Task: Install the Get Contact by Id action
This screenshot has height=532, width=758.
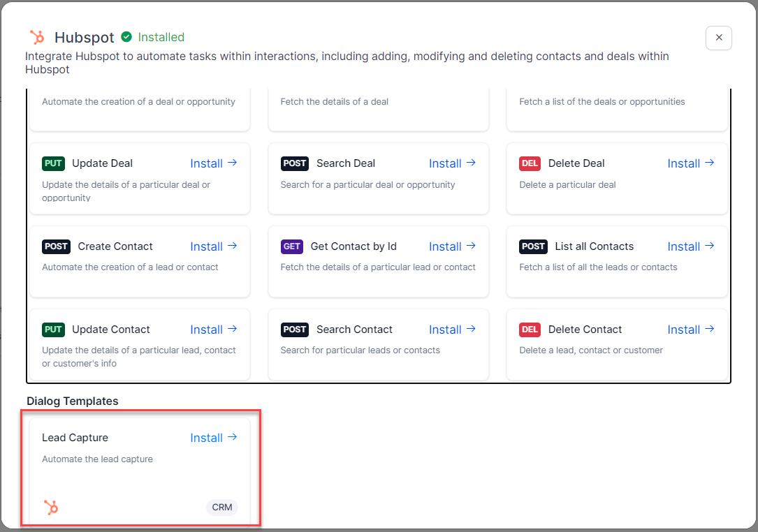Action: [452, 246]
